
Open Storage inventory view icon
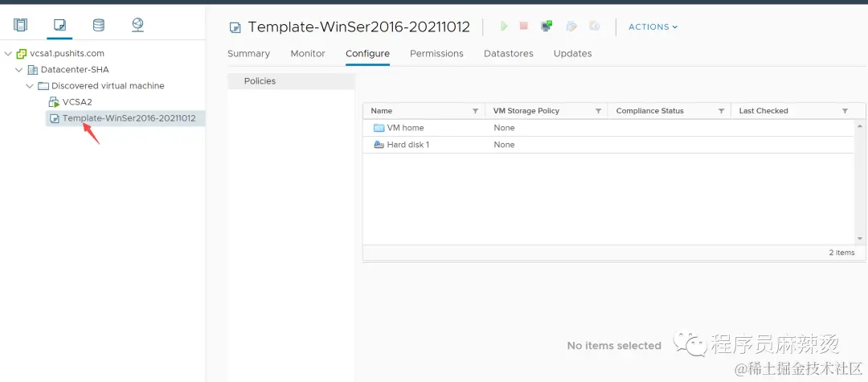point(99,25)
